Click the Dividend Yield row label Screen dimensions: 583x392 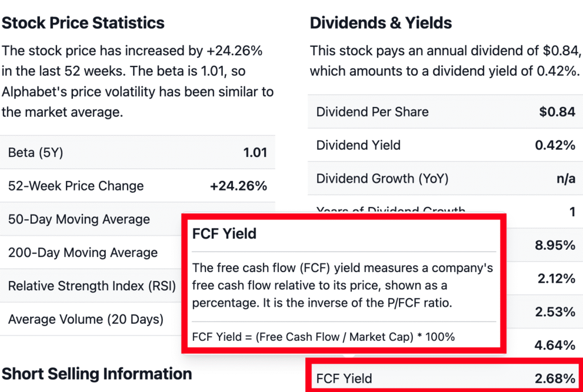[358, 146]
